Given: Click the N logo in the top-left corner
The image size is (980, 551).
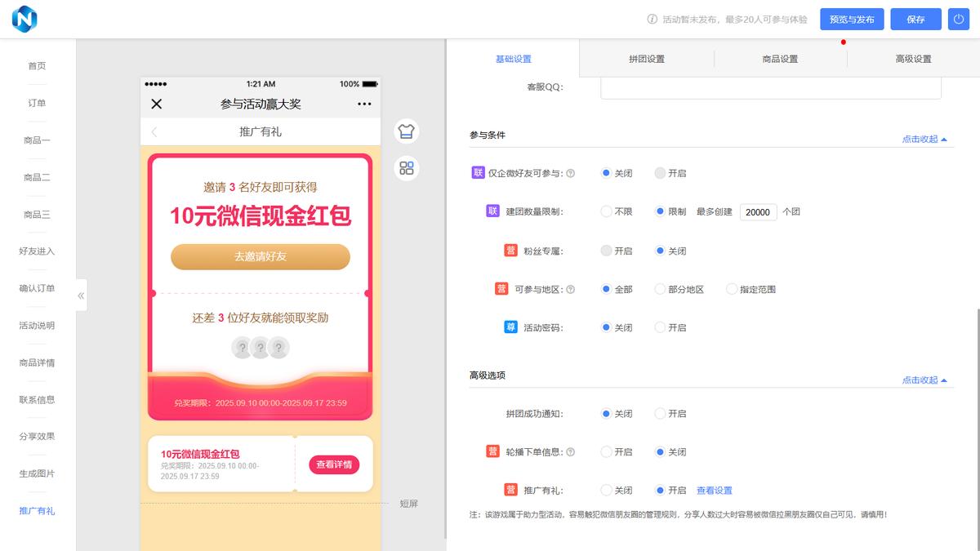Looking at the screenshot, I should pyautogui.click(x=24, y=19).
